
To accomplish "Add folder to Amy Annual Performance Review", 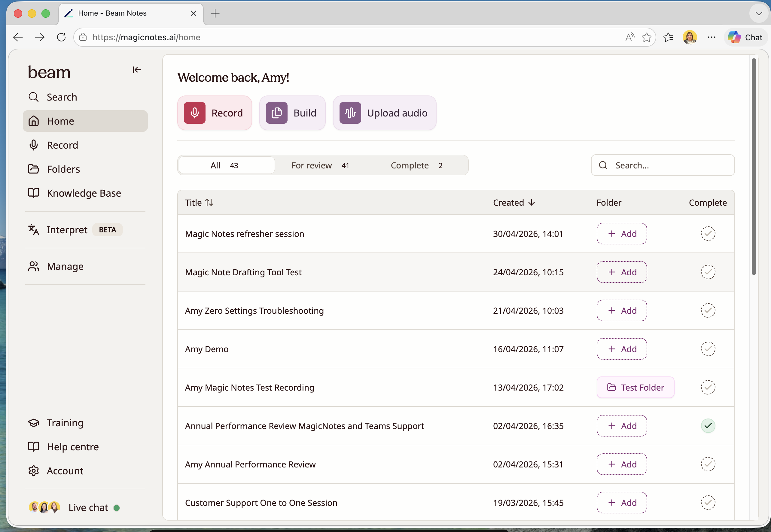I will (622, 464).
